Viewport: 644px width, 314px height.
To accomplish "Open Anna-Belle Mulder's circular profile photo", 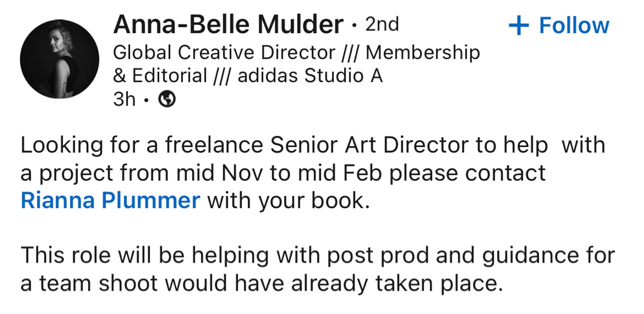I will pyautogui.click(x=59, y=59).
